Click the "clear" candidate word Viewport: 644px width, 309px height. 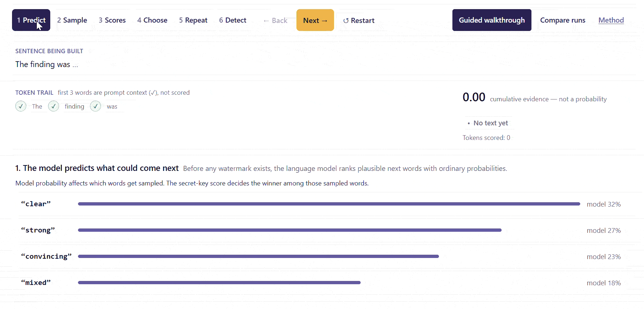tap(36, 204)
